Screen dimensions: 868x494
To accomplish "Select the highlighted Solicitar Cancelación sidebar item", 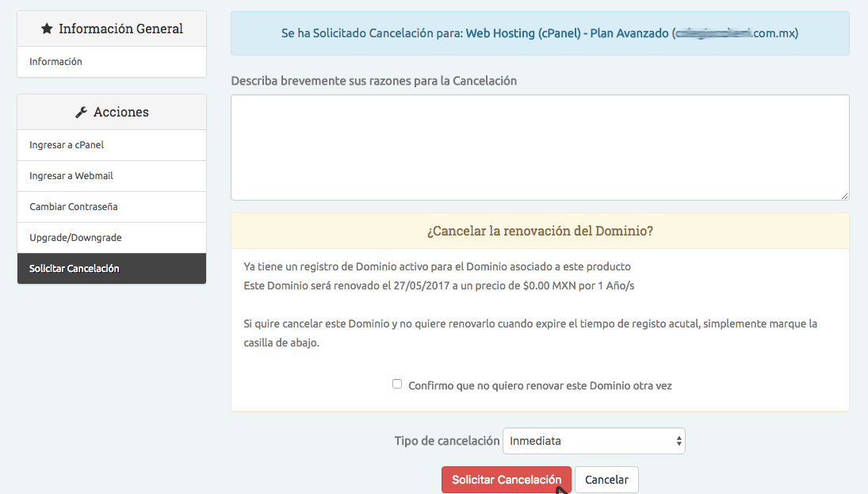I will [75, 269].
